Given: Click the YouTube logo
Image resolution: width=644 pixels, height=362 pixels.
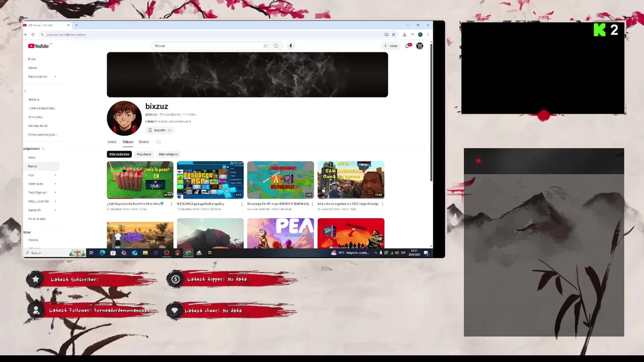Looking at the screenshot, I should (38, 46).
